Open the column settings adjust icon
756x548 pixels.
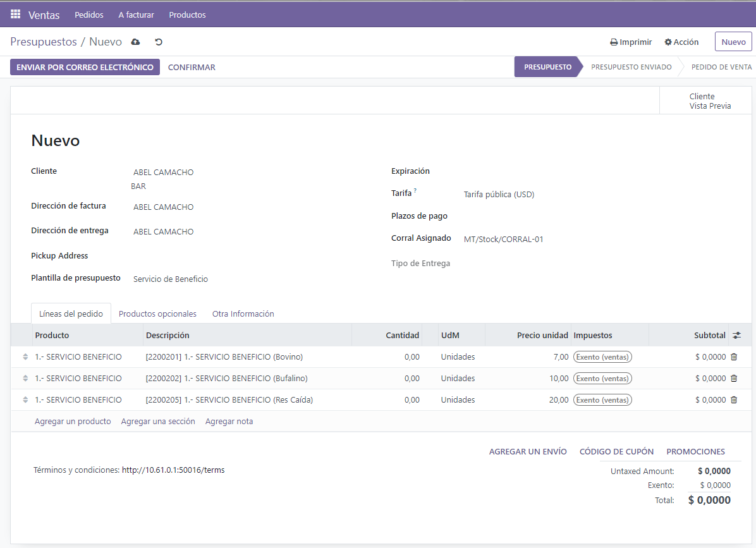[736, 335]
